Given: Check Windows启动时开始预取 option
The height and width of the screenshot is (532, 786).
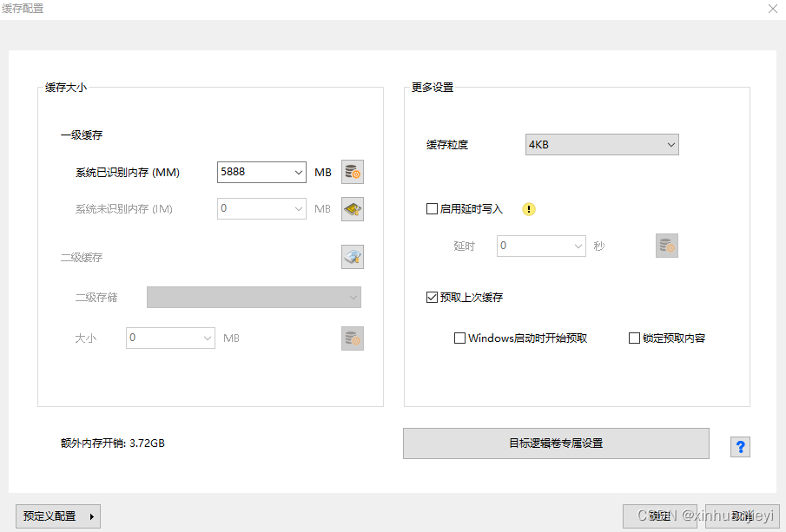Looking at the screenshot, I should pyautogui.click(x=459, y=338).
